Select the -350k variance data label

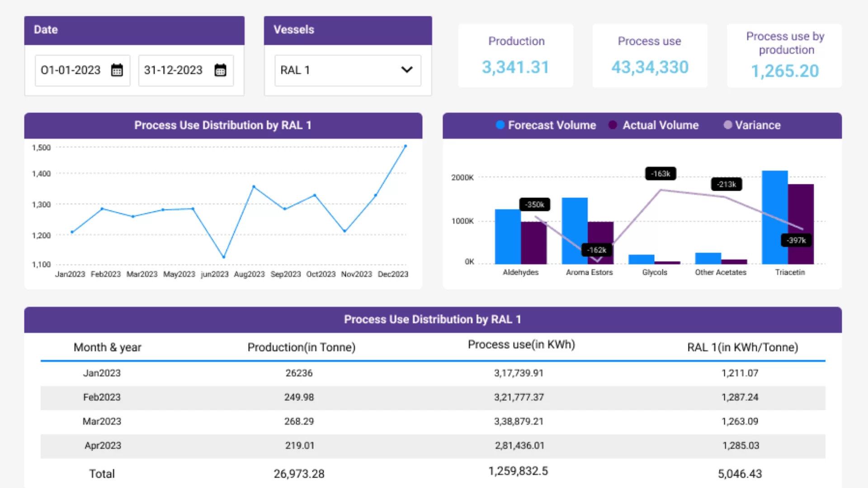click(x=534, y=205)
